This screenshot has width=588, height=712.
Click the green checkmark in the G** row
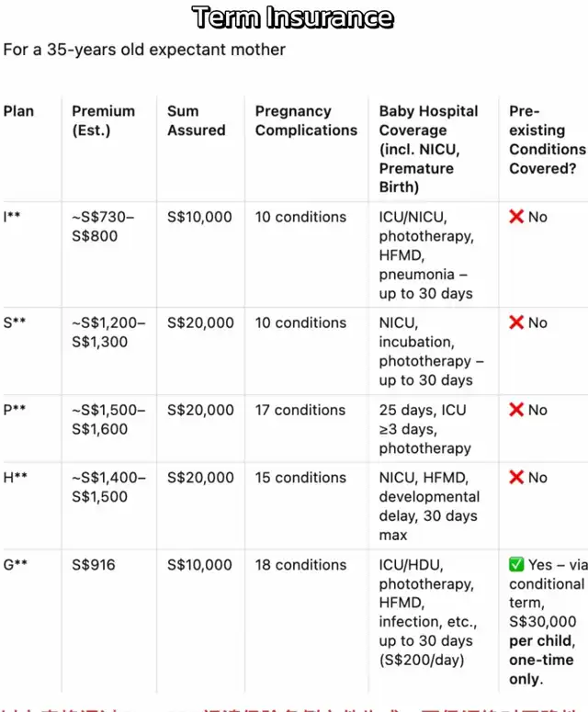(516, 565)
